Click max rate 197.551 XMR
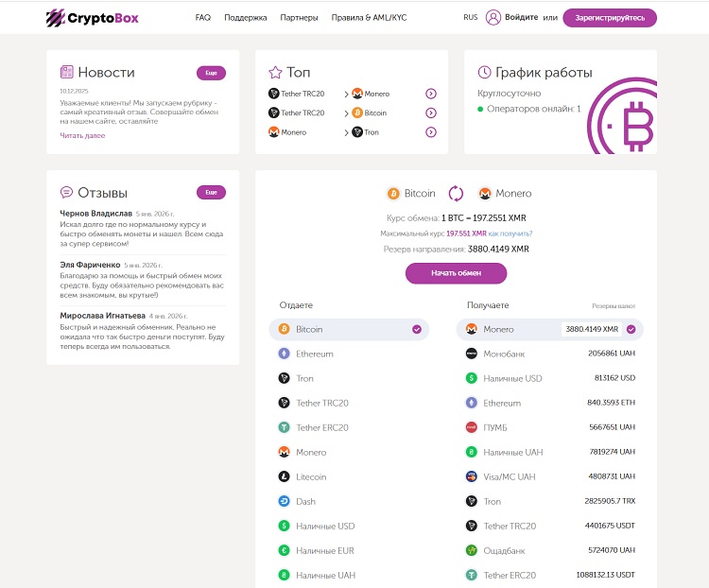This screenshot has width=709, height=588. tap(466, 233)
